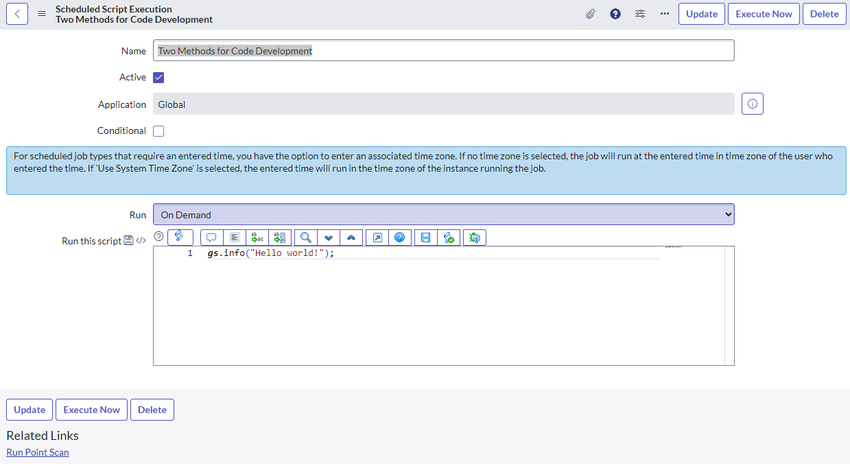Open the attachments paperclip icon

pos(590,14)
